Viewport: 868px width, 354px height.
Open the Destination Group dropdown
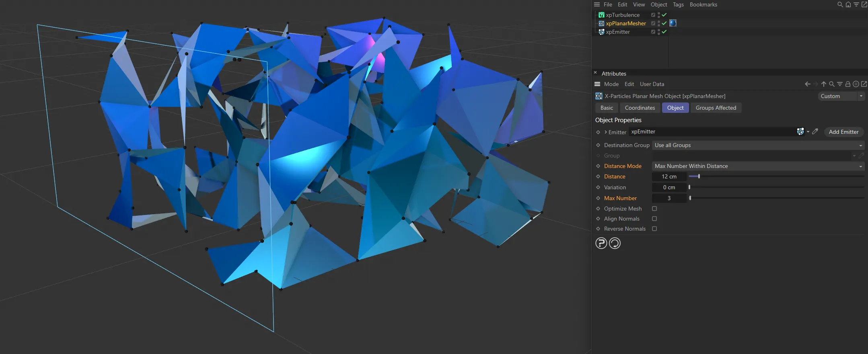click(x=758, y=145)
